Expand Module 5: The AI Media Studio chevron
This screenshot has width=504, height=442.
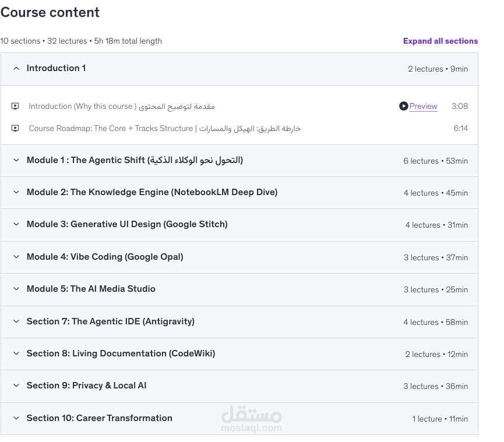(x=16, y=289)
